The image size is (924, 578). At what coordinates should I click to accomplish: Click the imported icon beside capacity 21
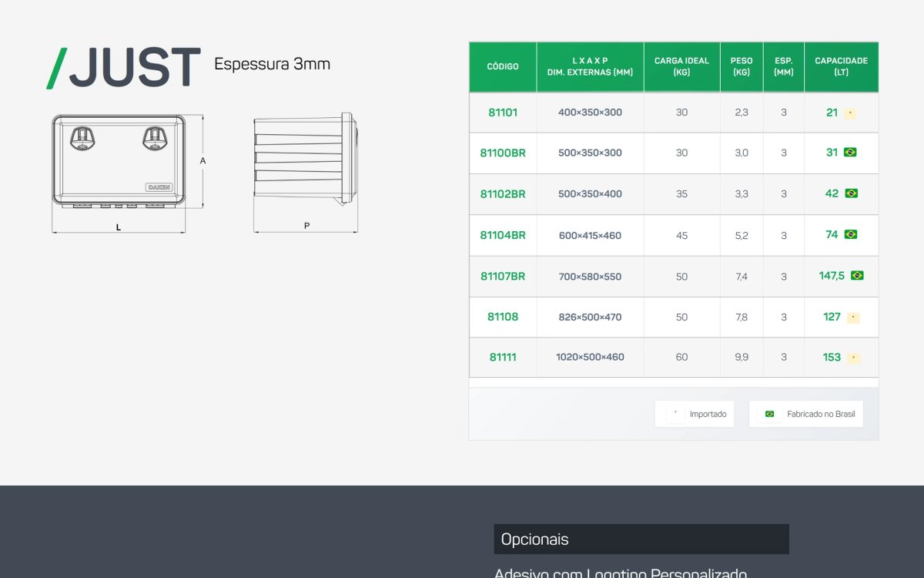pyautogui.click(x=849, y=113)
